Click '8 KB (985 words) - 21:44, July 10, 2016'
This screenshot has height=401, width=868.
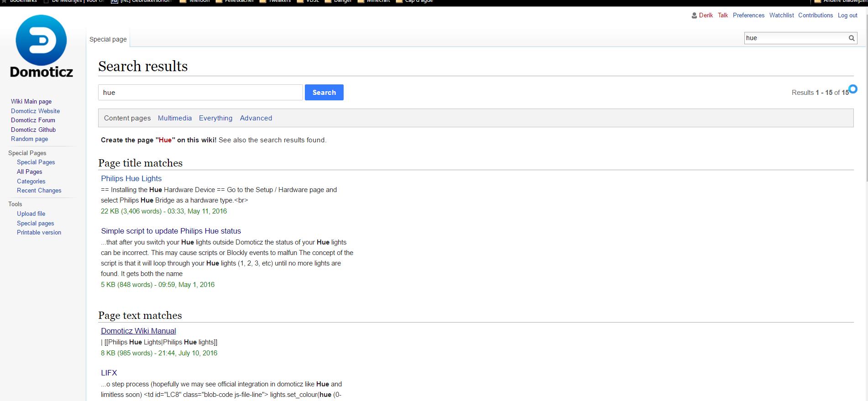tap(159, 353)
